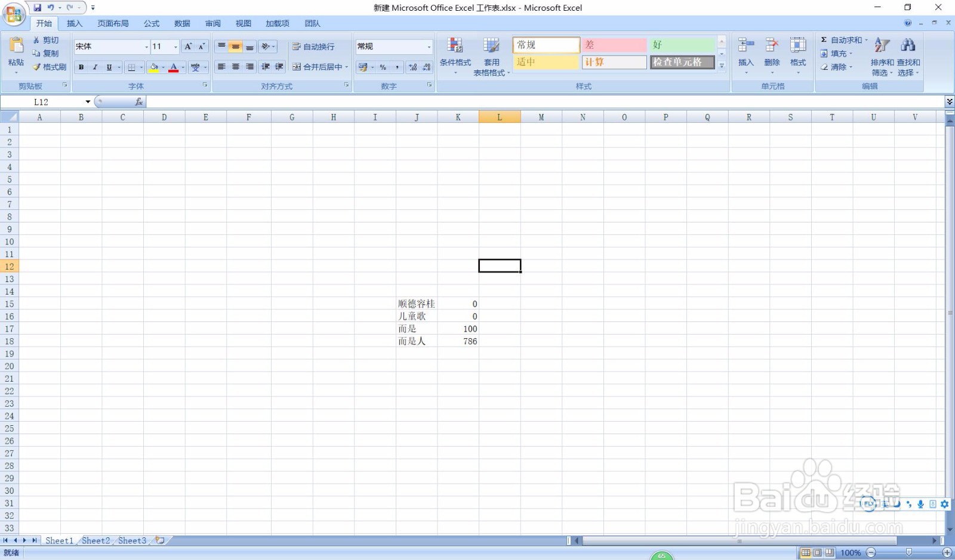955x560 pixels.
Task: Decrease font size with the A-down icon
Action: tap(202, 47)
